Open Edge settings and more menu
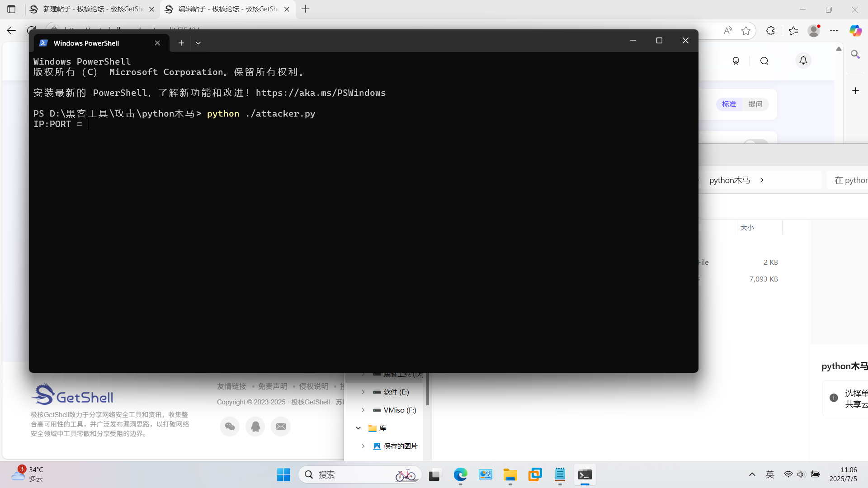This screenshot has width=868, height=488. (x=834, y=30)
